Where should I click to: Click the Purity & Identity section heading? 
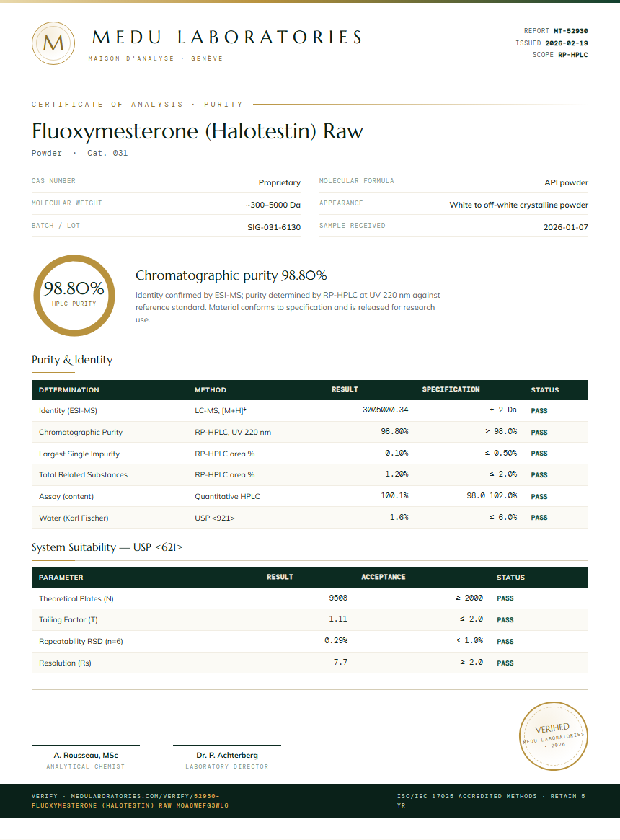point(72,360)
